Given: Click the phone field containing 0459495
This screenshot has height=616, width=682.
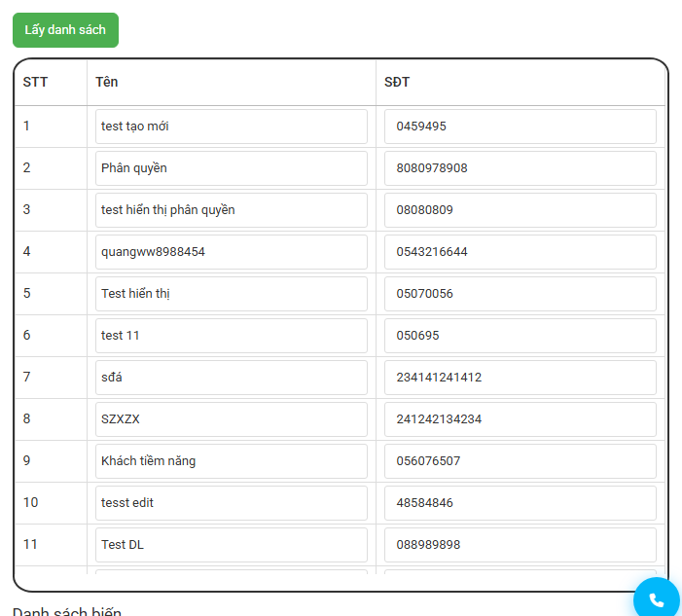Looking at the screenshot, I should point(520,127).
